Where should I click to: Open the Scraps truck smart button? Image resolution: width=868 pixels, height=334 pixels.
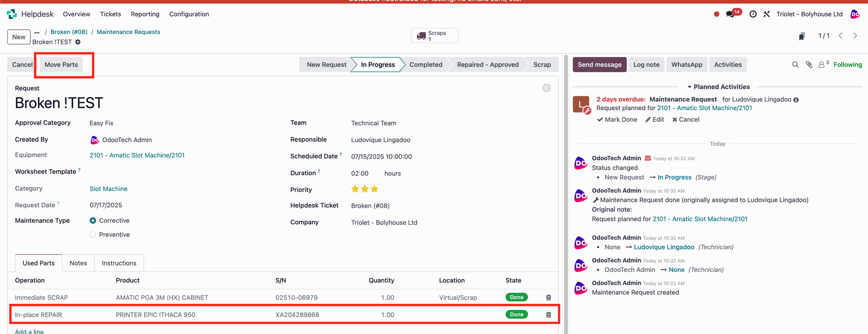434,36
